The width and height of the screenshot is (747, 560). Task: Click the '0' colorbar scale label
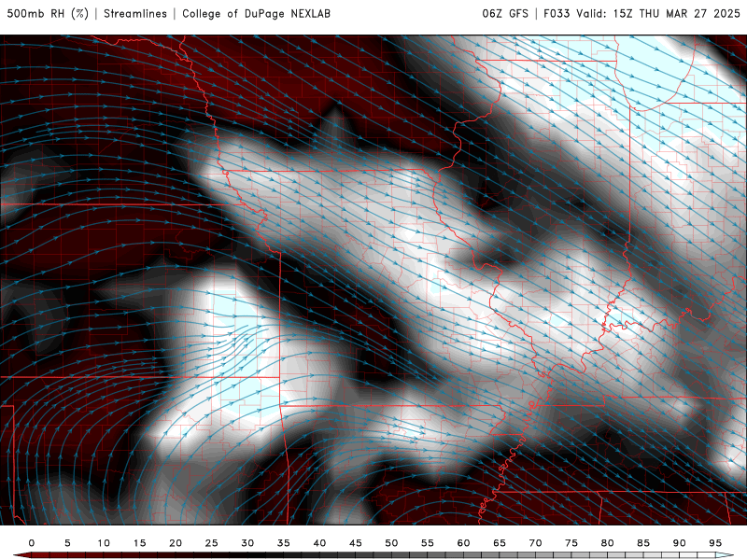tap(32, 543)
